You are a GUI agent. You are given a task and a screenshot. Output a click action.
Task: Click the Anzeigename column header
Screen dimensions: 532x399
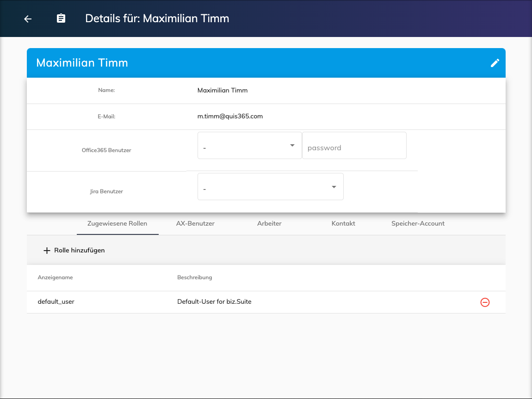(x=56, y=277)
